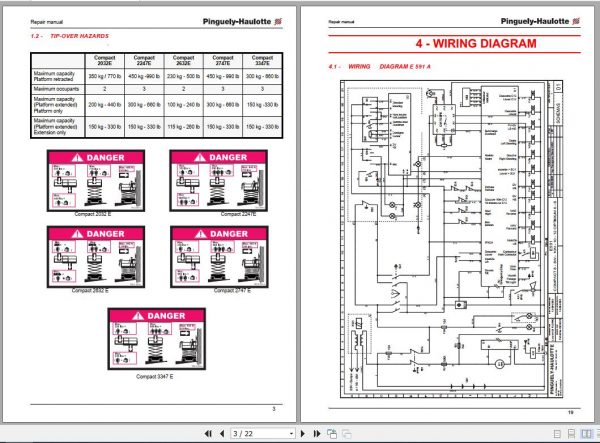Click the Pinguely-Haulotte logo on the right page

click(x=540, y=21)
